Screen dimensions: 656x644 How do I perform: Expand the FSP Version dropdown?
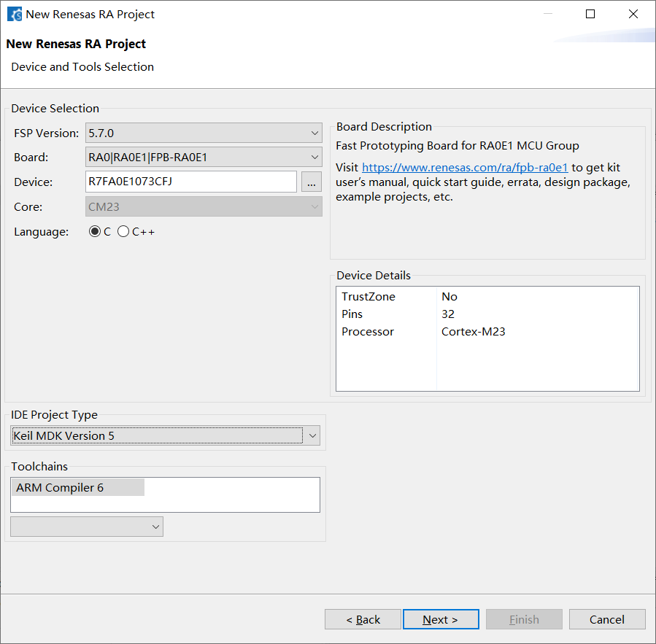(x=204, y=133)
